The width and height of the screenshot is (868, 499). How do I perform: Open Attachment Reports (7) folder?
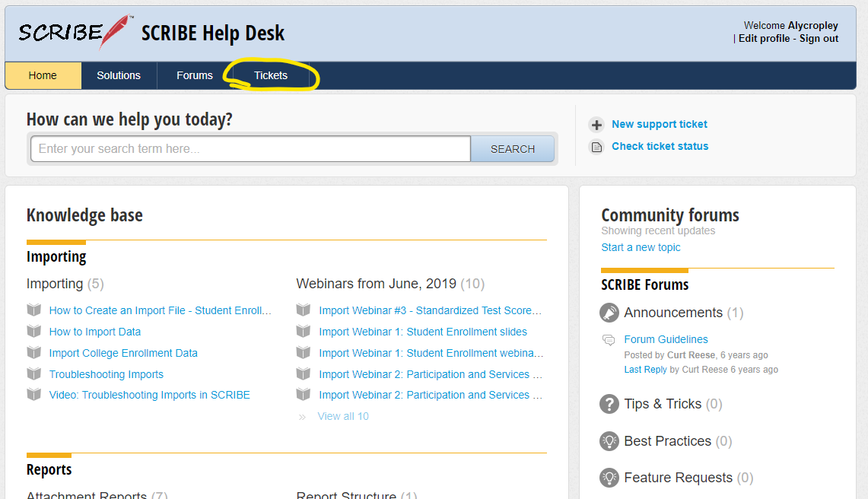coord(97,494)
